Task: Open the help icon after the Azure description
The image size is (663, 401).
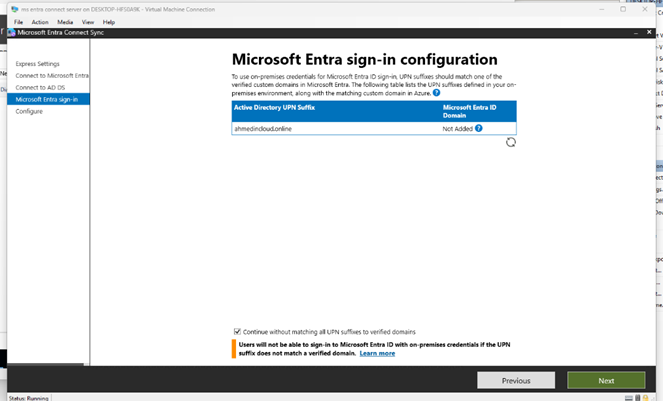Action: click(436, 92)
